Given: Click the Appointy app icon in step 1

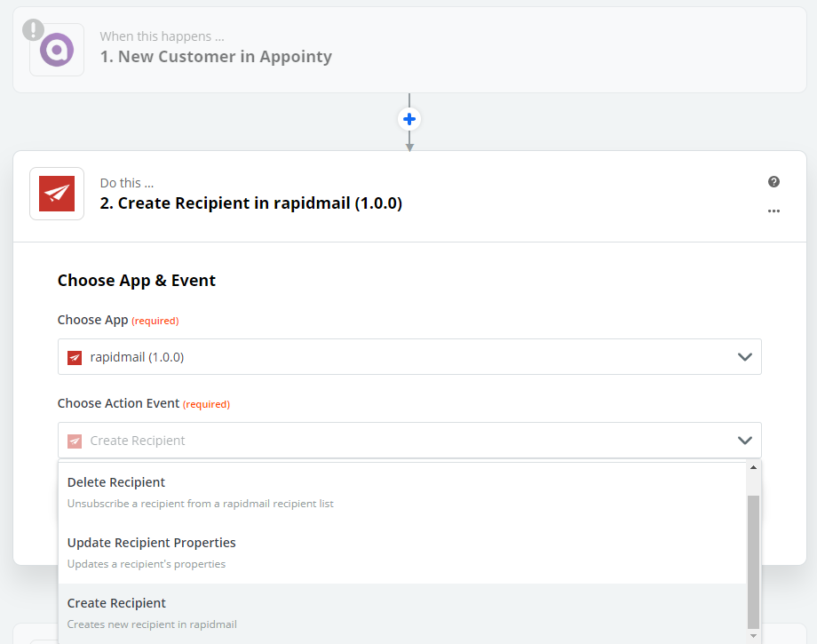Looking at the screenshot, I should click(57, 50).
